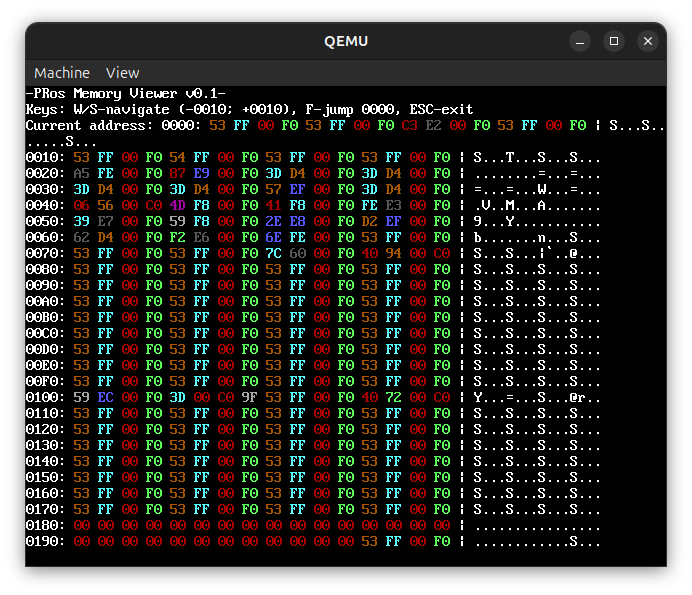Click address label 0190:
The width and height of the screenshot is (692, 595).
tap(45, 542)
